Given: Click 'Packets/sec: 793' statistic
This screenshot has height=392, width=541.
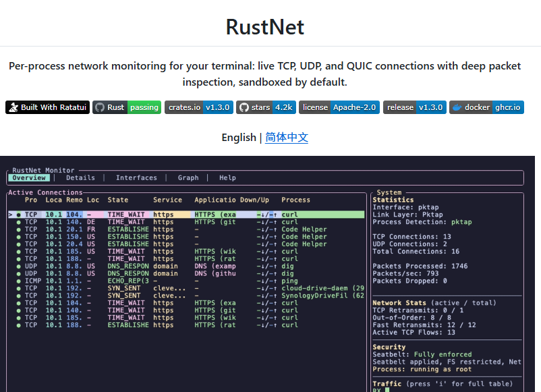Looking at the screenshot, I should 405,273.
